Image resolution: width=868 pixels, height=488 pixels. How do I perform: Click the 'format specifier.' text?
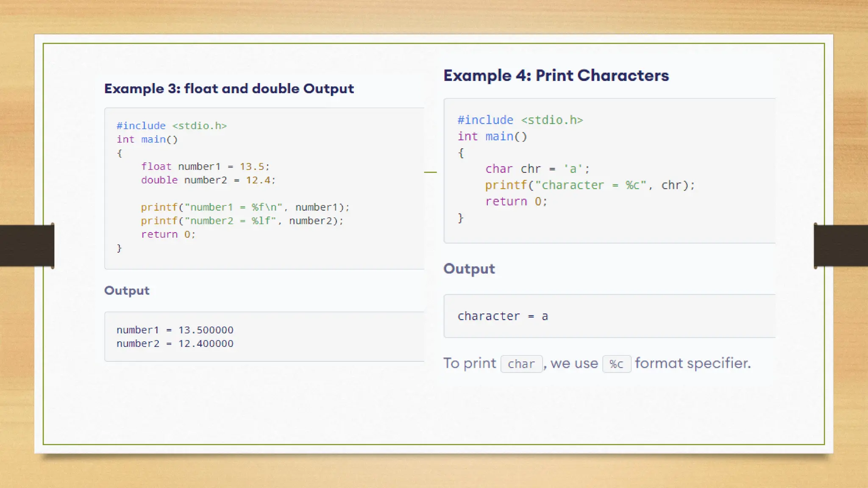point(693,363)
